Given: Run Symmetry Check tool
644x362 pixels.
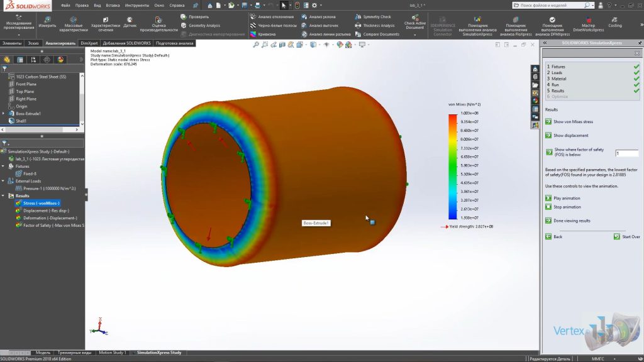Looking at the screenshot, I should pos(373,17).
